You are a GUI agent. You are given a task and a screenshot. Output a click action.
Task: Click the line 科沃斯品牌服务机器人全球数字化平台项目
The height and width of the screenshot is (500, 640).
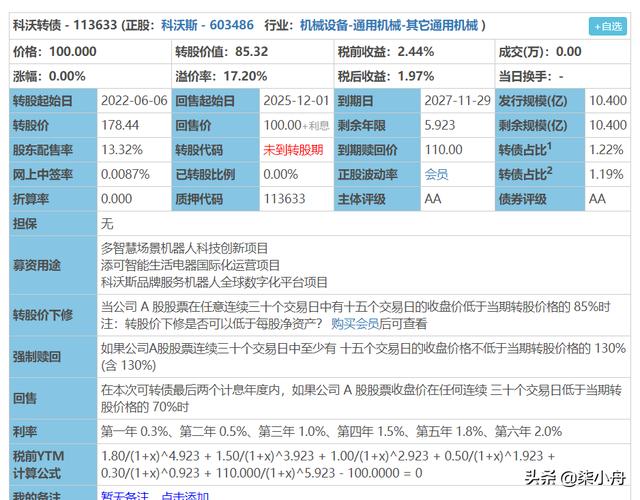(x=214, y=282)
